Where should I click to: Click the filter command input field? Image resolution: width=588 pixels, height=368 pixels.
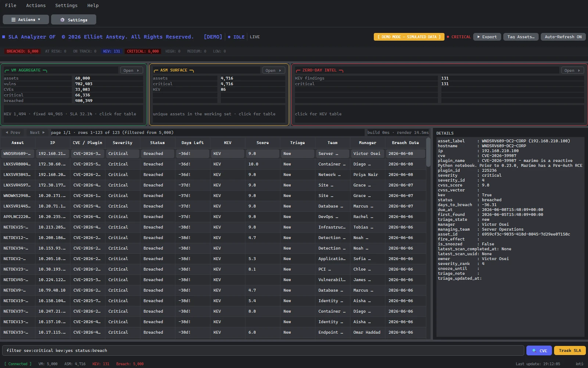tap(263, 350)
